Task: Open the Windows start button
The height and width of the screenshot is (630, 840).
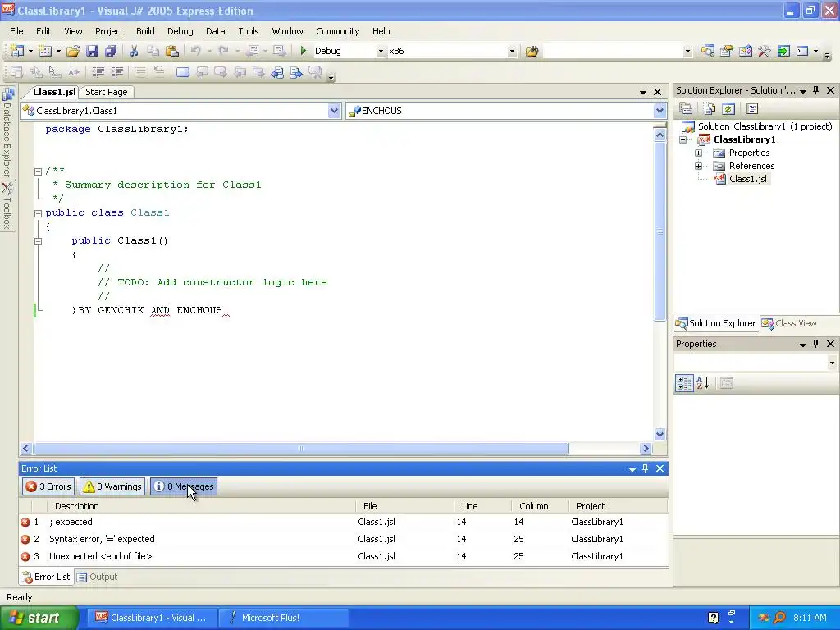Action: (39, 618)
